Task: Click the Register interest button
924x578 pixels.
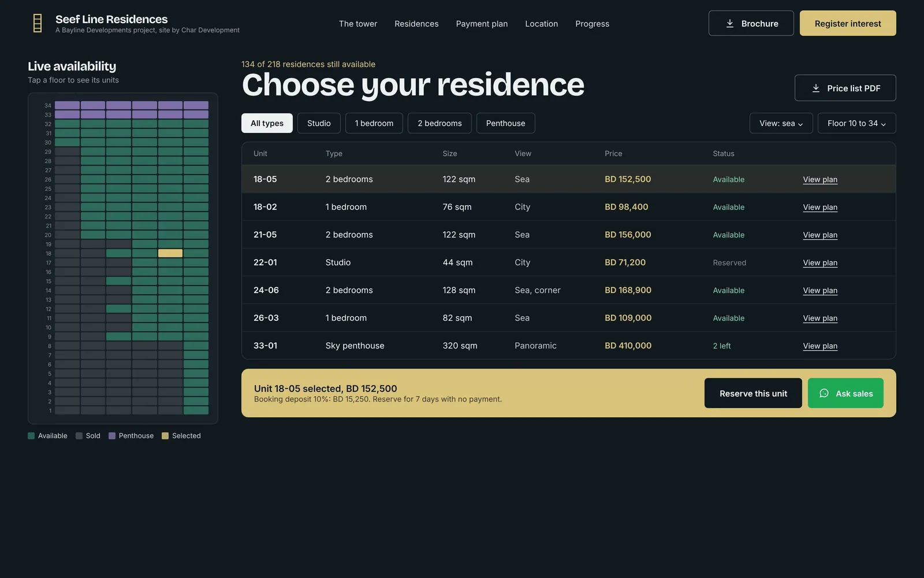Action: 848,23
